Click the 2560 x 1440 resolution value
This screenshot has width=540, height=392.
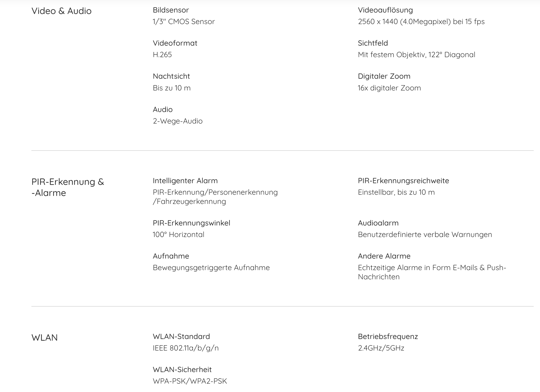click(421, 22)
